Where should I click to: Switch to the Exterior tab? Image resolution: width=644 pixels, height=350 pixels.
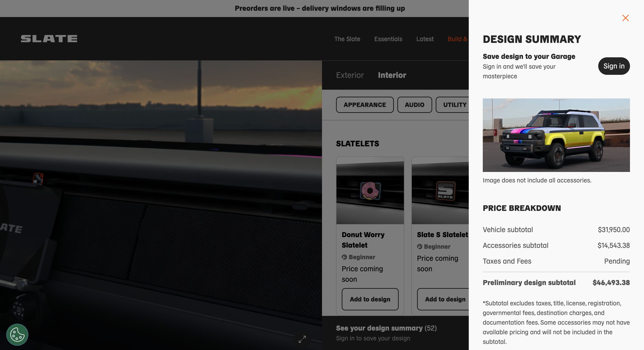pos(350,75)
